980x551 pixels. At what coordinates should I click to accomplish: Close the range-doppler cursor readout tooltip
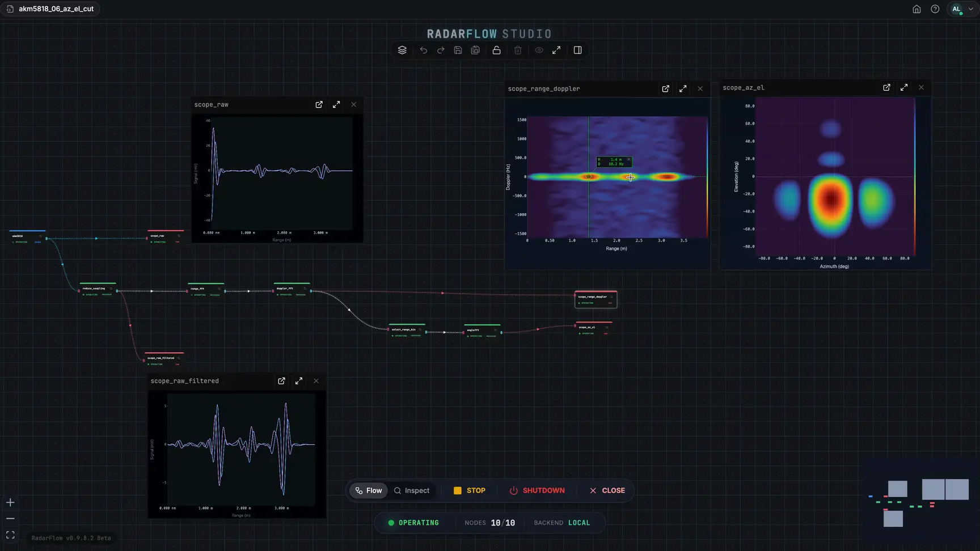(x=628, y=159)
